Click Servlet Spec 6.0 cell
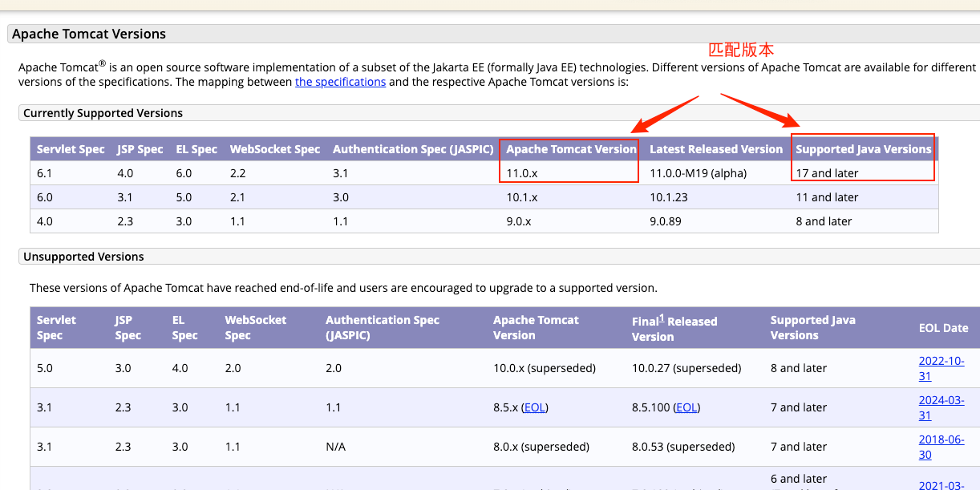The height and width of the screenshot is (490, 980). pos(45,197)
